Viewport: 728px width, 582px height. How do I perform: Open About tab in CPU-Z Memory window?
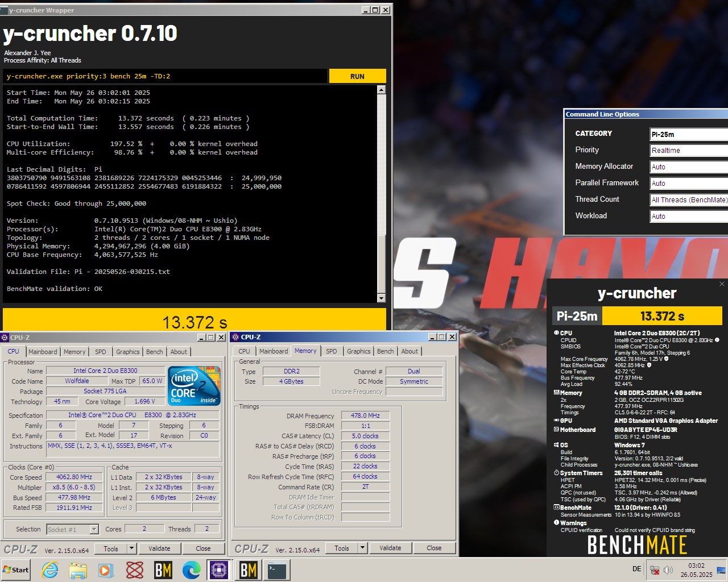[409, 351]
